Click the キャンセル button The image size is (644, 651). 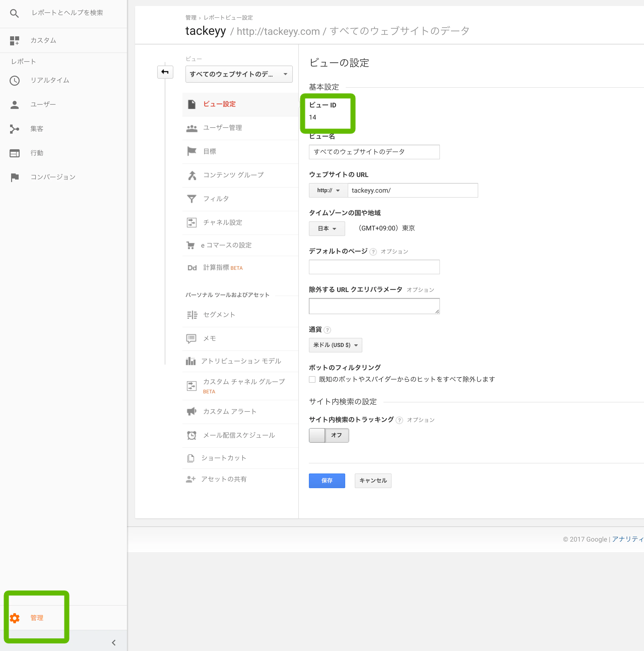tap(373, 481)
